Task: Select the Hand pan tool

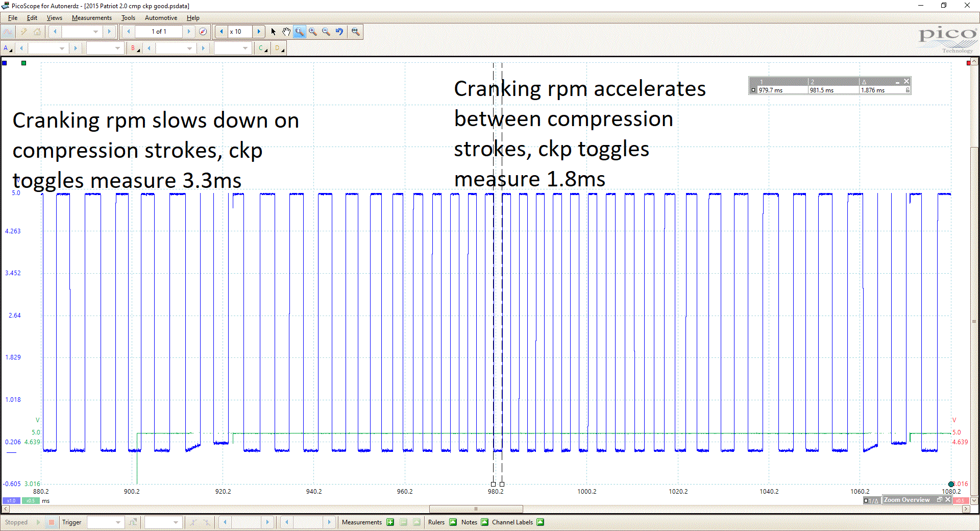Action: point(285,31)
